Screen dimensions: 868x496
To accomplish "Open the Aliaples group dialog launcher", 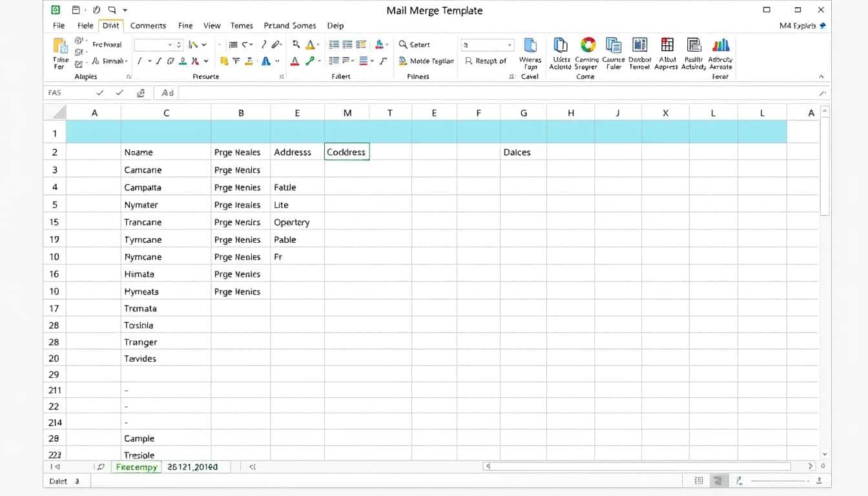I will pos(129,76).
